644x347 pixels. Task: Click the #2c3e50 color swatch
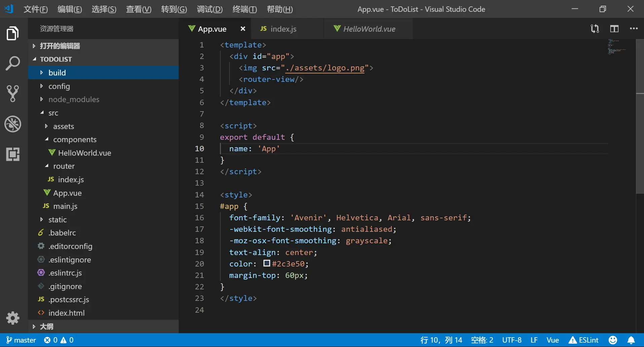pos(267,263)
